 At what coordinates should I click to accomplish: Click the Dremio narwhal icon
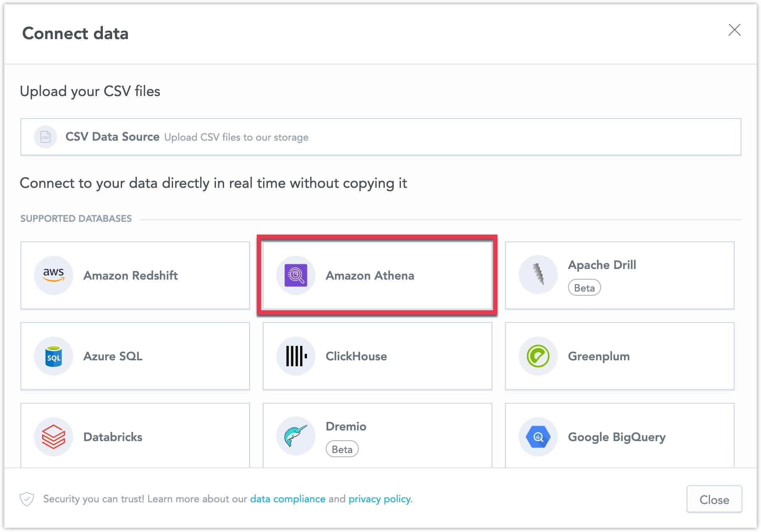coord(296,436)
